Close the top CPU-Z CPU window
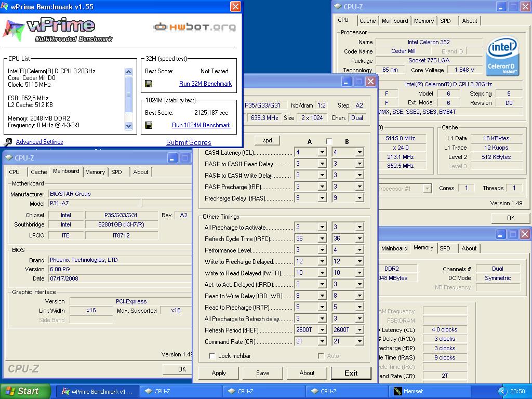Screen dimensions: 532x399 click(x=525, y=6)
